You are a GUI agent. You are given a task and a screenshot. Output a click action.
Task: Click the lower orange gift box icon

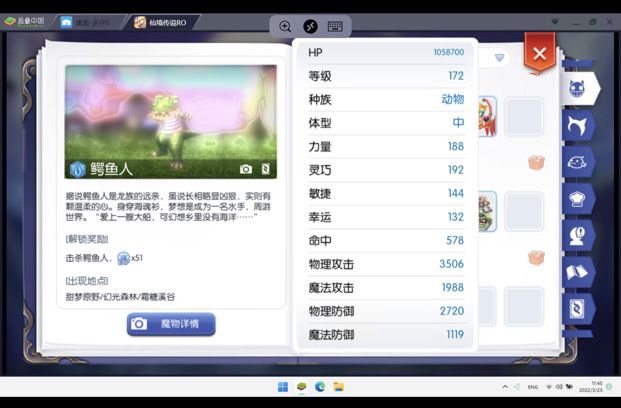[x=536, y=257]
